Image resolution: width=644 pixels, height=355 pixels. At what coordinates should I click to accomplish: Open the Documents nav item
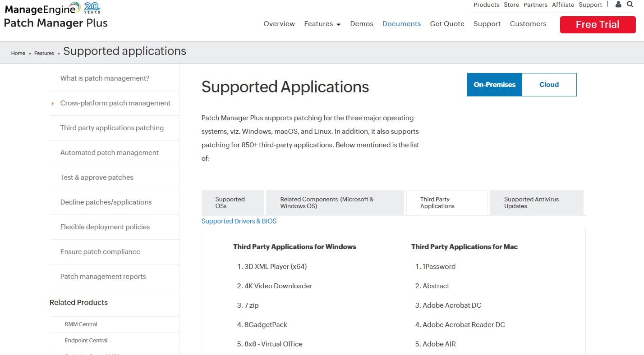pos(401,24)
